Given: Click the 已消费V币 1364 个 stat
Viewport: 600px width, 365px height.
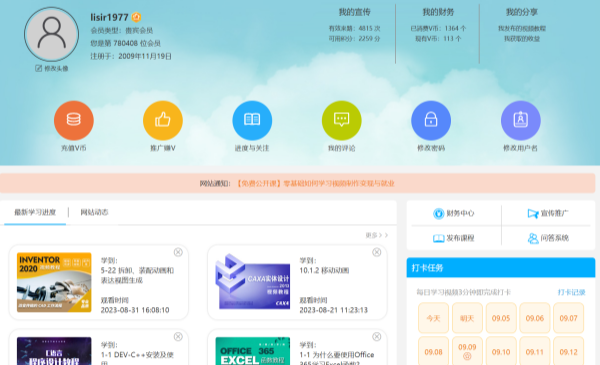Looking at the screenshot, I should pos(438,28).
